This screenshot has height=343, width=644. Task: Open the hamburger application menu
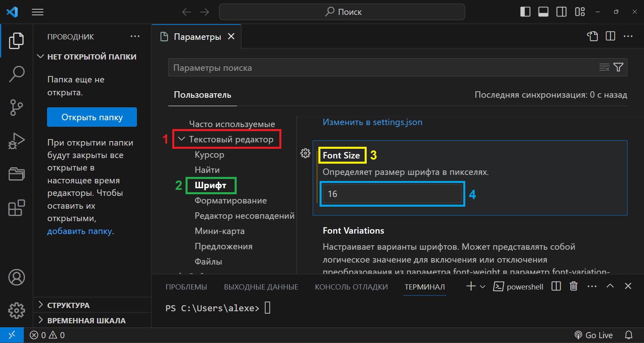point(37,12)
